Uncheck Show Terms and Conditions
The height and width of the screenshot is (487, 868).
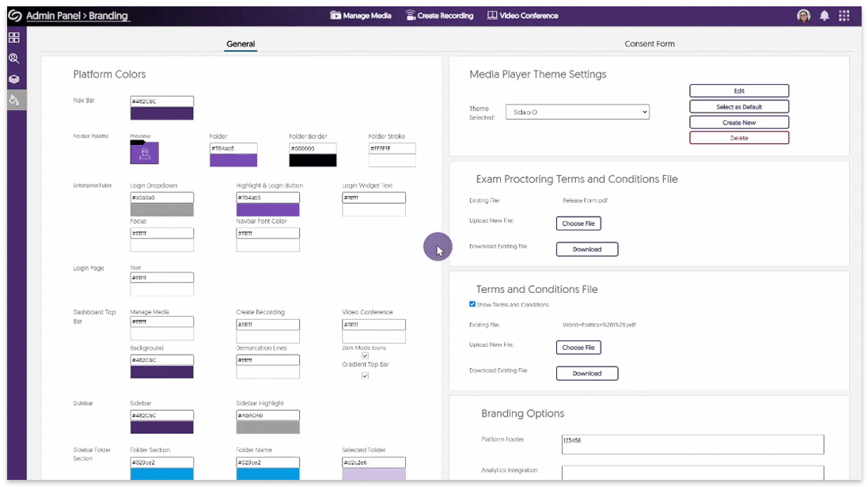coord(472,304)
